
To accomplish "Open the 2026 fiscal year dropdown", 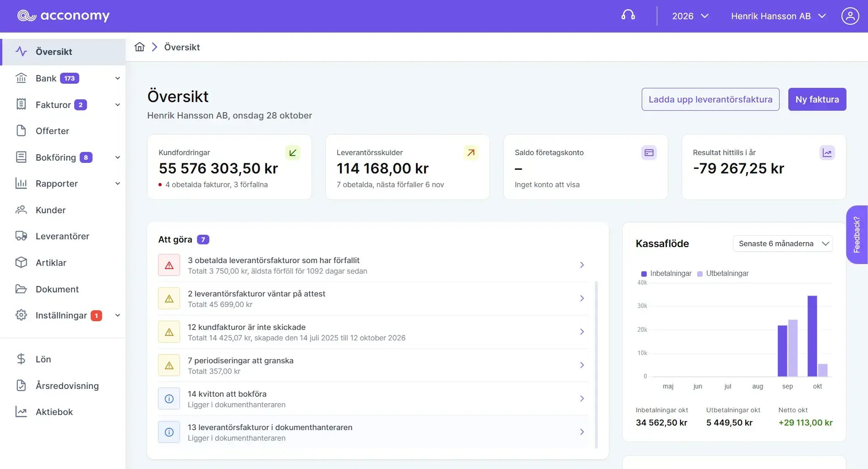I will [x=690, y=16].
